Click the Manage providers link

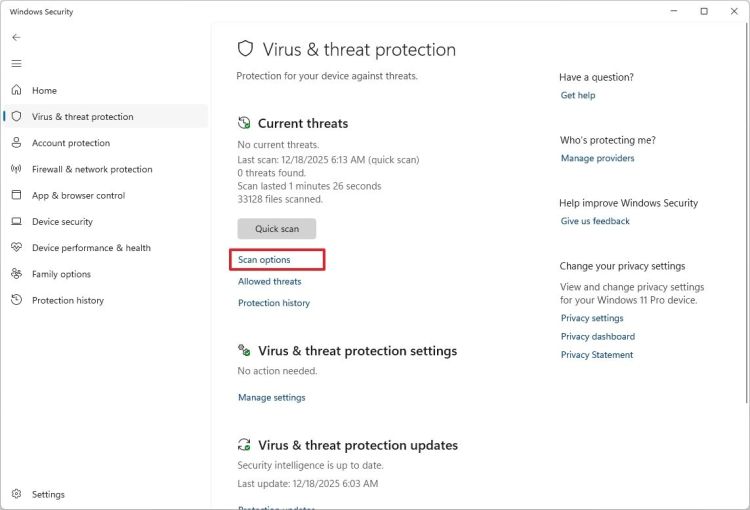597,158
